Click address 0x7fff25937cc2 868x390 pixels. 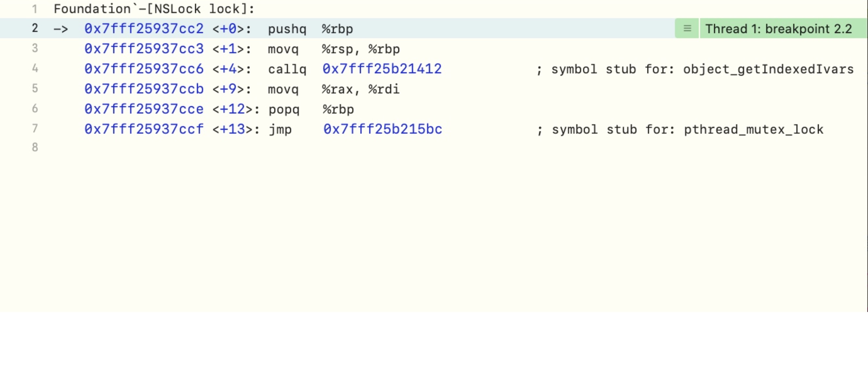point(144,29)
